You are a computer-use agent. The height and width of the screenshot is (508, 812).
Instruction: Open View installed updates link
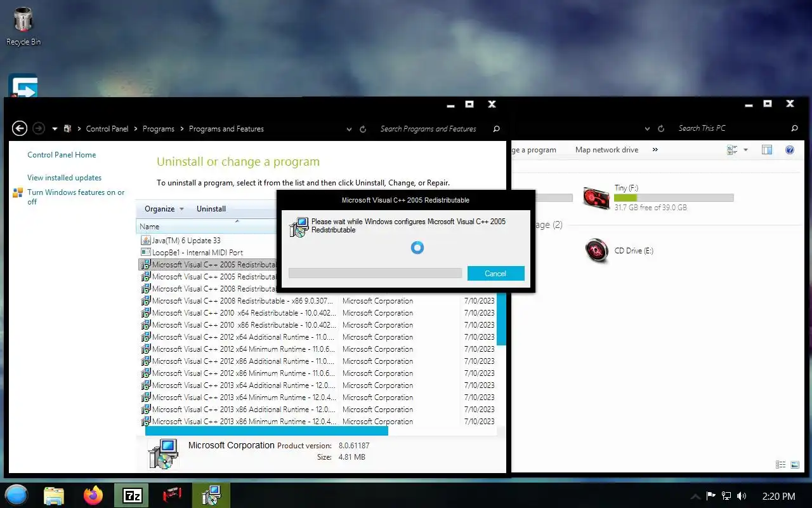[64, 178]
